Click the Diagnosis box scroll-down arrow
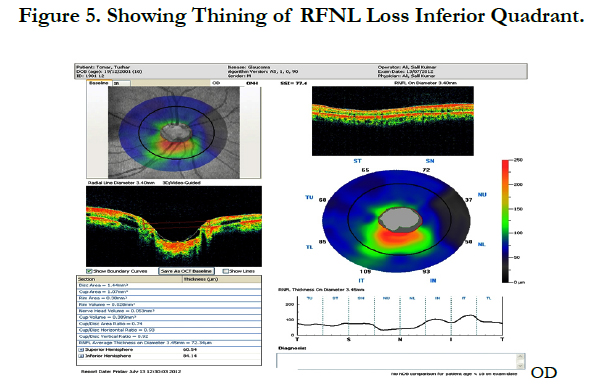This screenshot has height=391, width=596. pyautogui.click(x=521, y=366)
